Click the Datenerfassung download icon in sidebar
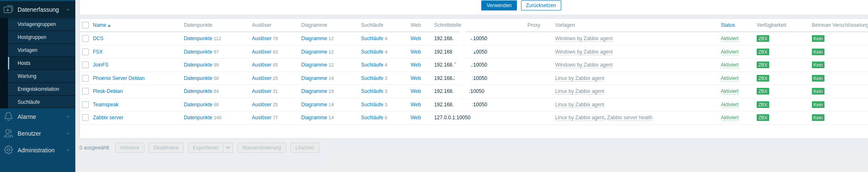868x172 pixels. (x=8, y=9)
